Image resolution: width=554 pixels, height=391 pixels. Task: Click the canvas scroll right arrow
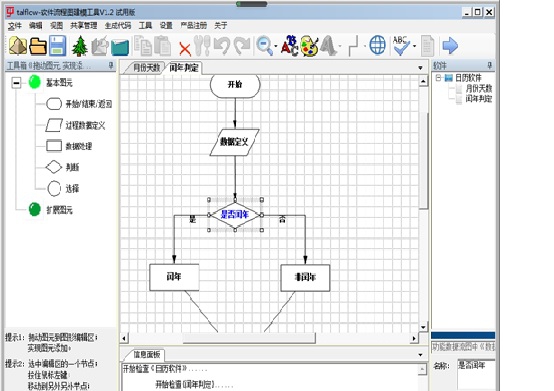coord(414,338)
